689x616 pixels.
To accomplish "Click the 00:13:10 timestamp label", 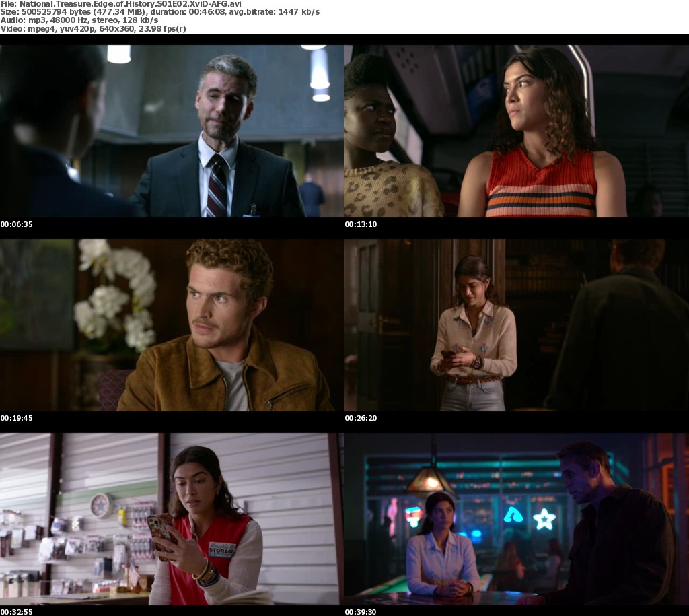I will pos(361,224).
